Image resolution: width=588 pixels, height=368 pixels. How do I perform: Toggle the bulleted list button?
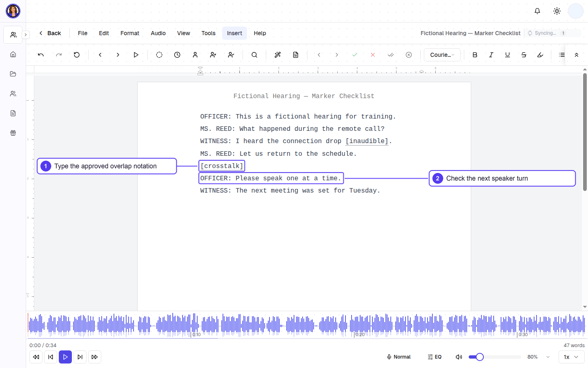tap(562, 55)
